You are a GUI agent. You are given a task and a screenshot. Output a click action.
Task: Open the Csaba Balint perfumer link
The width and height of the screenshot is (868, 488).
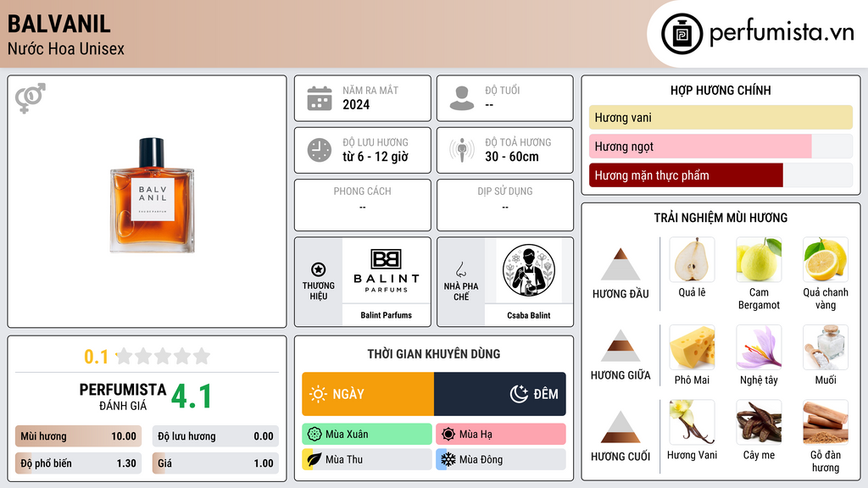pos(529,315)
